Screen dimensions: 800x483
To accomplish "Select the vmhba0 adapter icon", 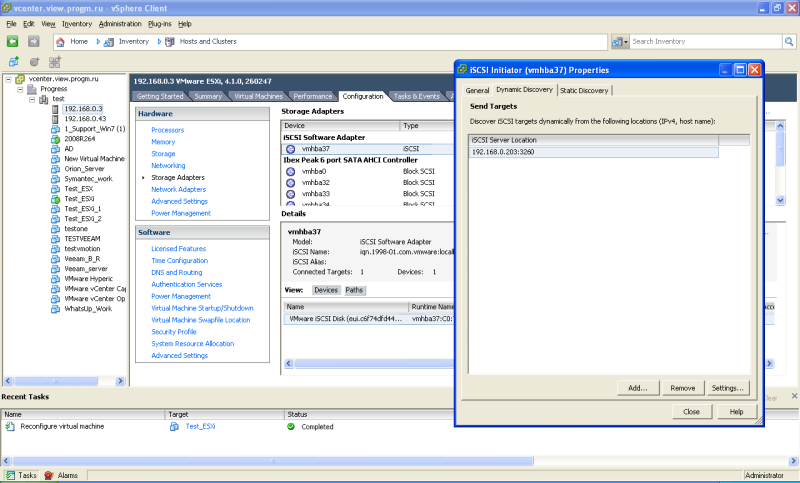I will tap(290, 171).
